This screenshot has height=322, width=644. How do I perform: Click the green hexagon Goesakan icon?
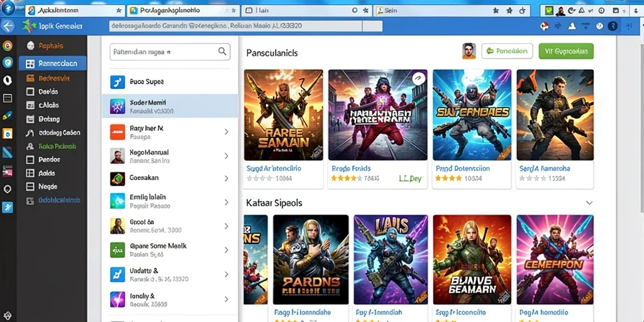(118, 179)
